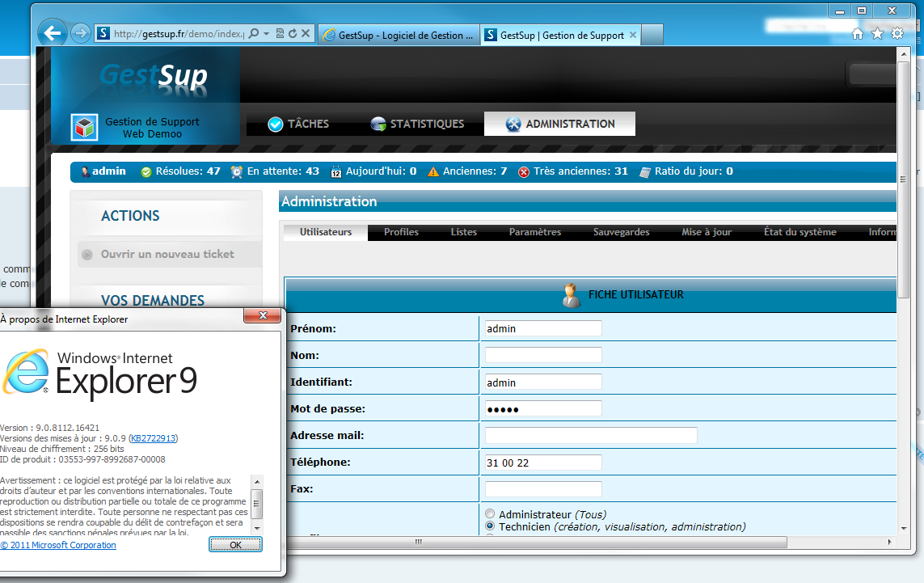Viewport: 924px width, 583px height.
Task: Click the admin user icon in status bar
Action: pos(86,171)
